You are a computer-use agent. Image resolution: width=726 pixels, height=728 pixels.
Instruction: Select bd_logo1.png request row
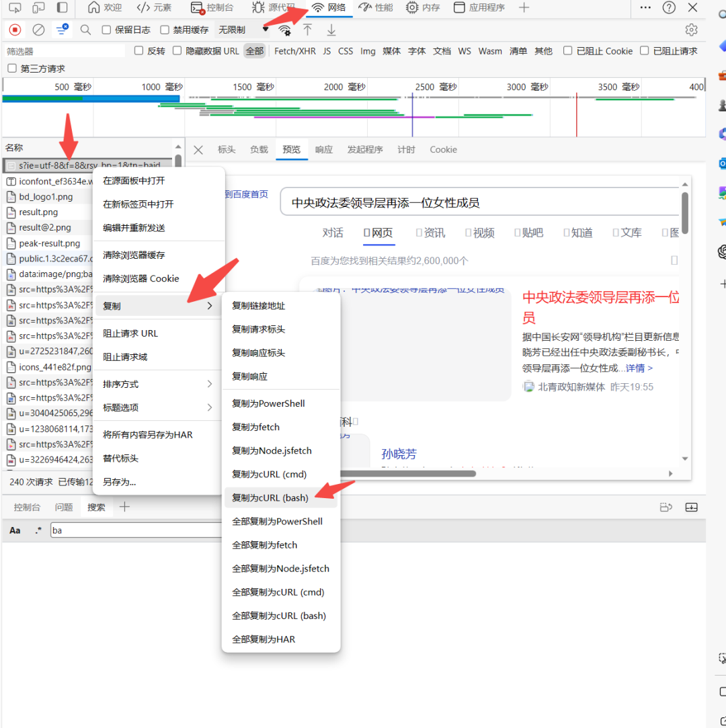click(x=48, y=197)
